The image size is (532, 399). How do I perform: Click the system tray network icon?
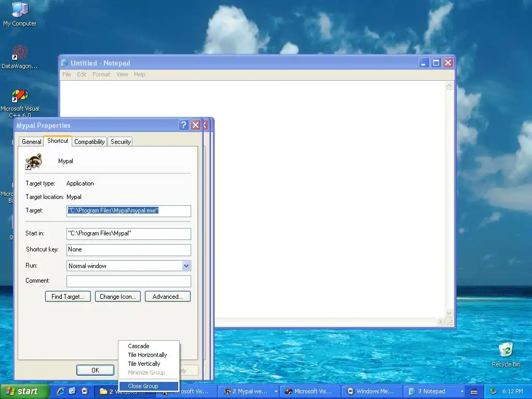coord(493,391)
